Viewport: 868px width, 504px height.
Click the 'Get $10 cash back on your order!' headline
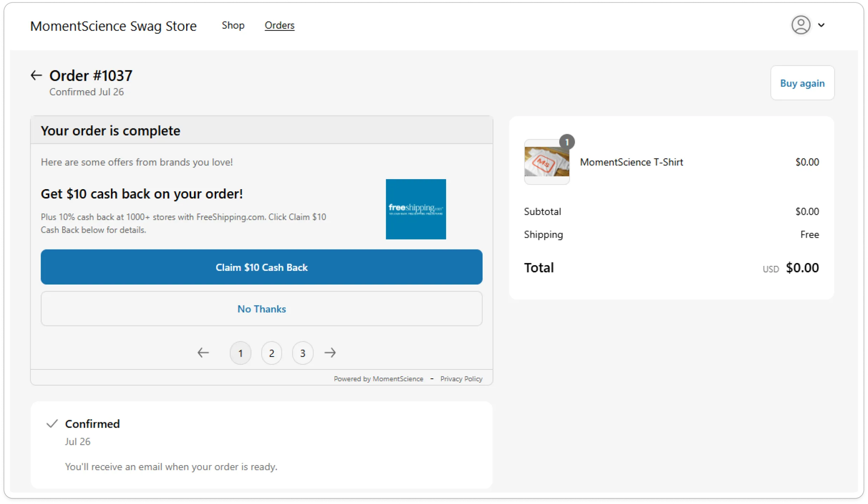click(x=142, y=194)
